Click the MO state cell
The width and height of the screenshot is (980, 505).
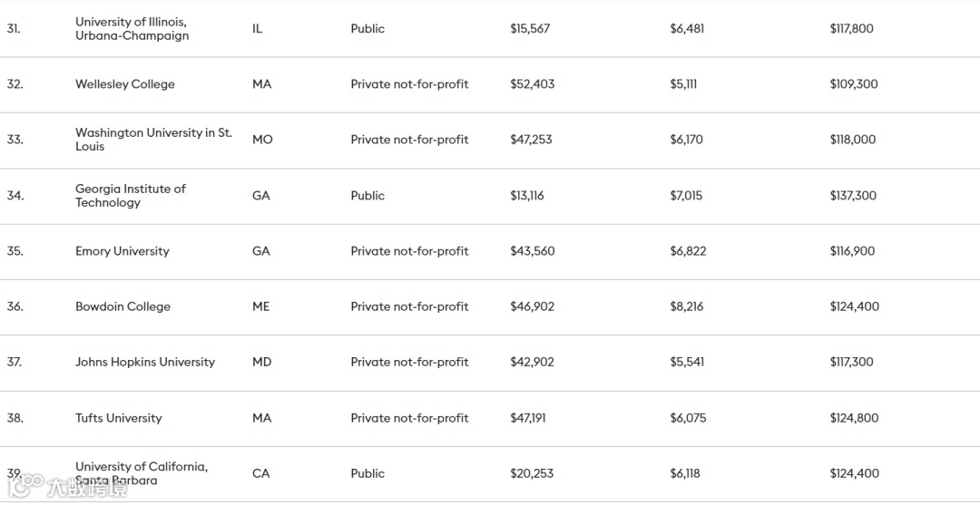[262, 140]
